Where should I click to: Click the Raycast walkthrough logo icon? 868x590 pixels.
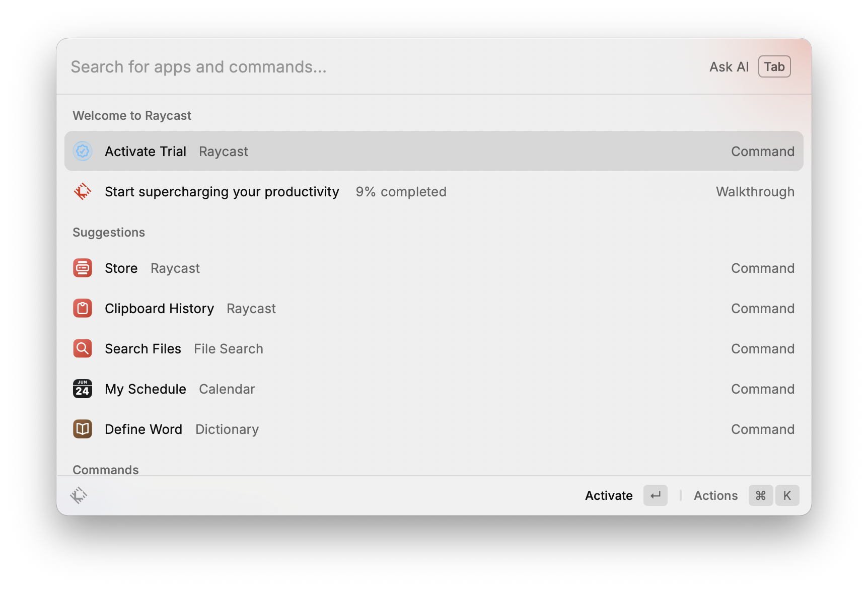tap(83, 191)
